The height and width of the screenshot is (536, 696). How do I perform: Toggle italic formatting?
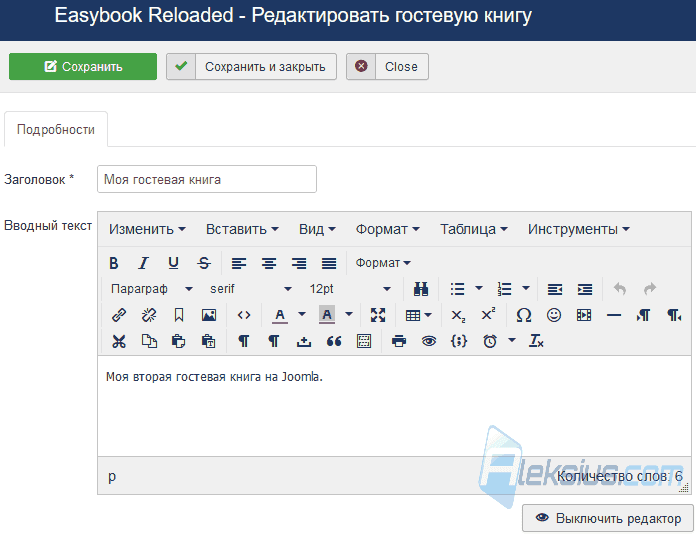pyautogui.click(x=143, y=263)
